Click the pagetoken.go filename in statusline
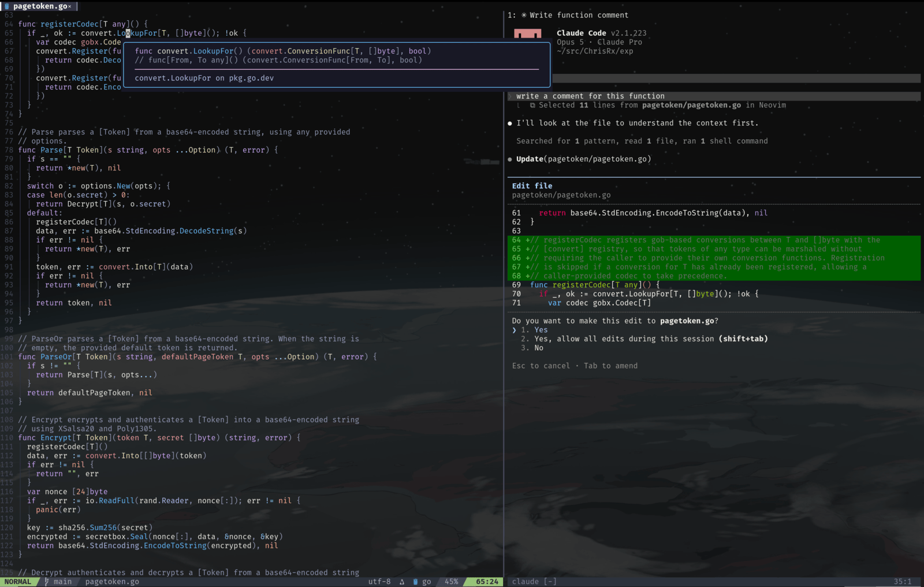This screenshot has width=924, height=587. pos(112,582)
